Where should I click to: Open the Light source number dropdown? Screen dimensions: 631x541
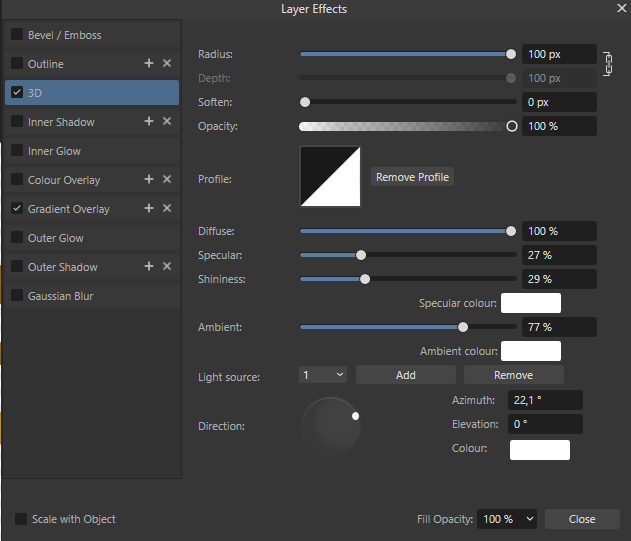point(323,375)
